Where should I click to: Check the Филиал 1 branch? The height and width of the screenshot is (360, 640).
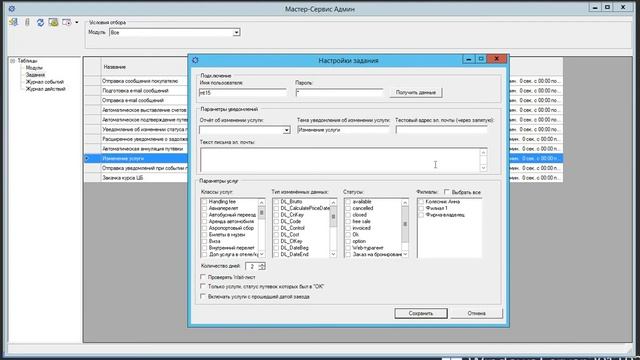pos(420,208)
